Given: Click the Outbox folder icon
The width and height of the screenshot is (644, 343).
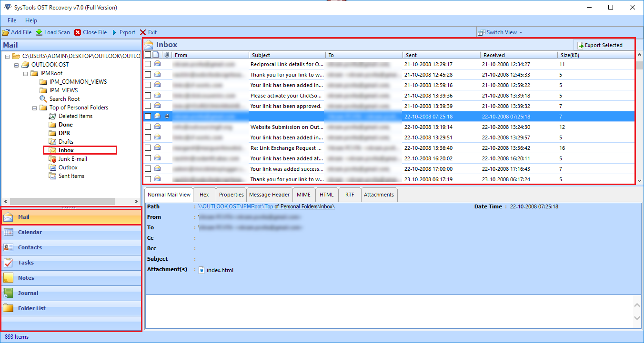Looking at the screenshot, I should (52, 167).
